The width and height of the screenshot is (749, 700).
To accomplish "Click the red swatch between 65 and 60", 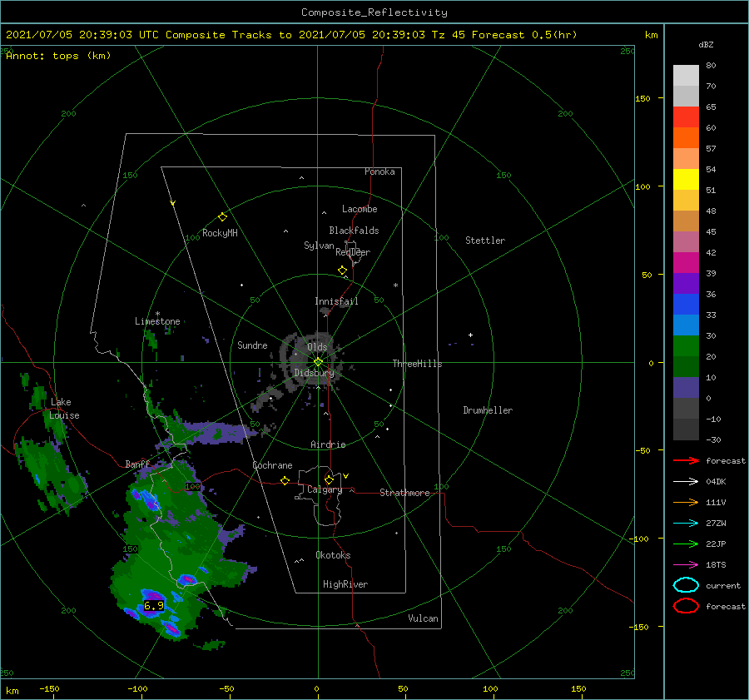I will click(x=686, y=117).
